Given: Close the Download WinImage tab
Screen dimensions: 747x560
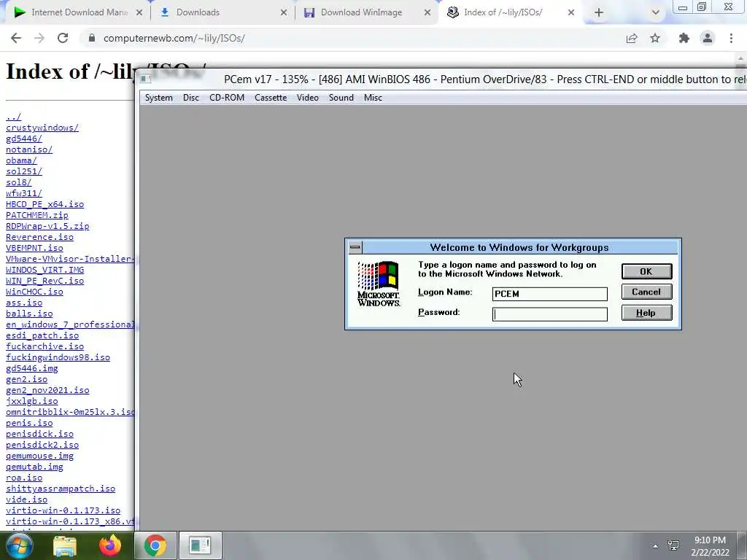Looking at the screenshot, I should 427,12.
